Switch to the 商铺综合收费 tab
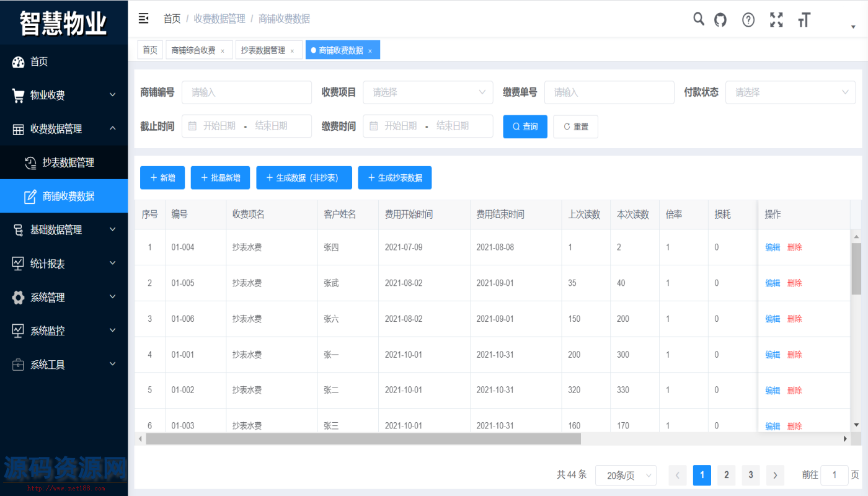 click(x=193, y=50)
